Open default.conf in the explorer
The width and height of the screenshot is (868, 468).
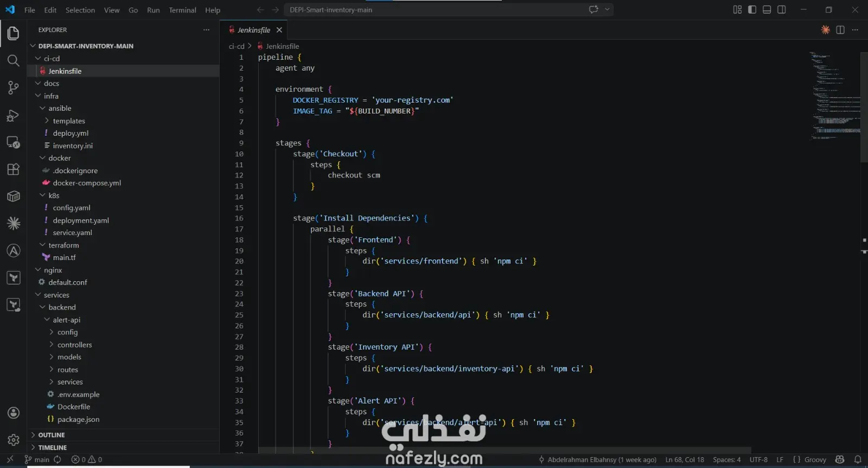pyautogui.click(x=67, y=282)
